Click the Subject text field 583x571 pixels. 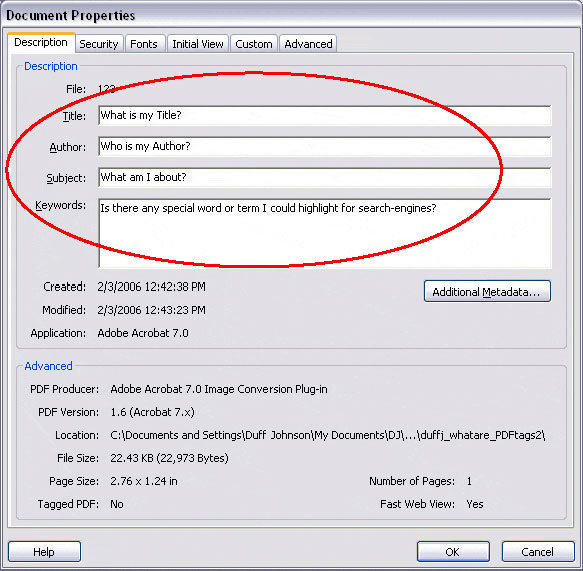(325, 177)
